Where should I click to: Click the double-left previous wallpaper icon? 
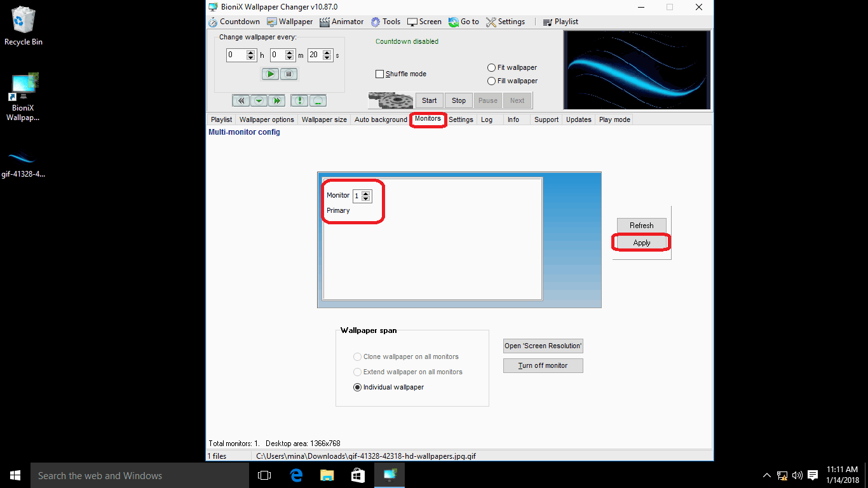point(241,100)
